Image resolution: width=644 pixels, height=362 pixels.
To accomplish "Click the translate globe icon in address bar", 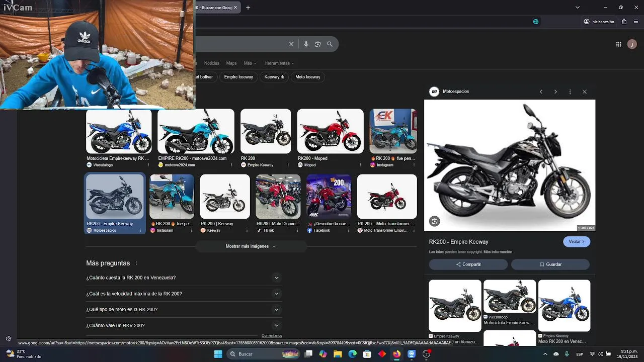I will (x=536, y=22).
